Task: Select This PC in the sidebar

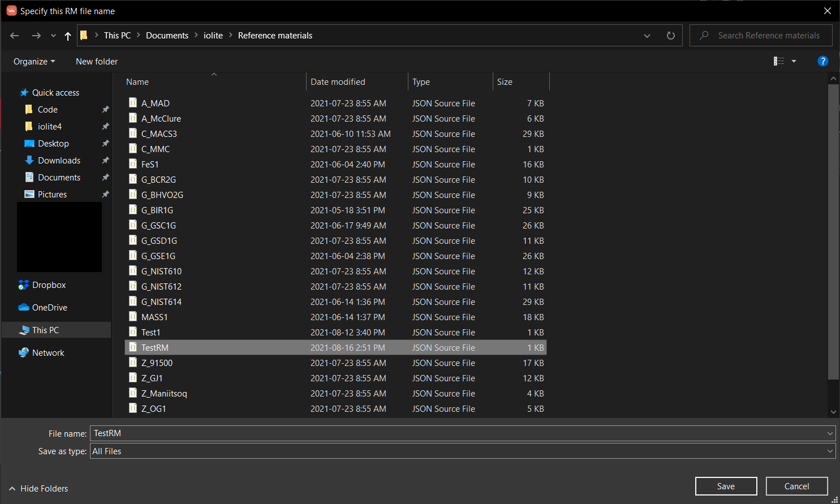Action: 45,330
